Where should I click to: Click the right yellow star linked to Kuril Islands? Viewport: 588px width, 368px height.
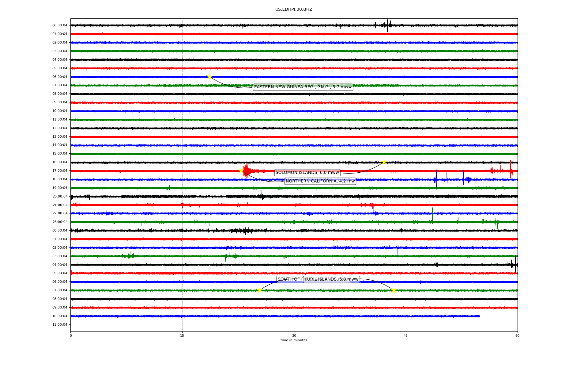tap(394, 290)
